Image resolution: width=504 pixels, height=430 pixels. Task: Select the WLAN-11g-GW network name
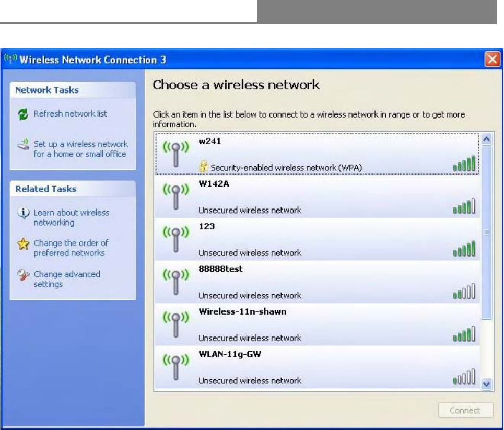(230, 354)
